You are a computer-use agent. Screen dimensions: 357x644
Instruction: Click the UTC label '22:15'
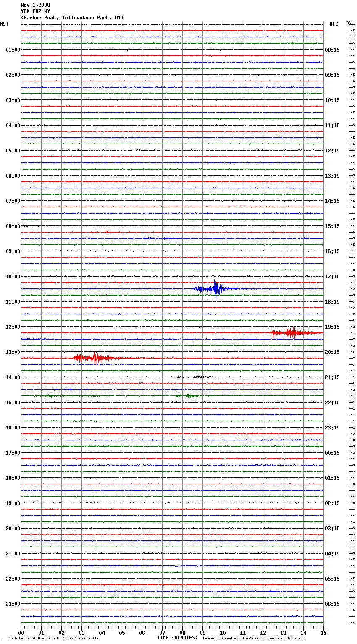coord(332,403)
